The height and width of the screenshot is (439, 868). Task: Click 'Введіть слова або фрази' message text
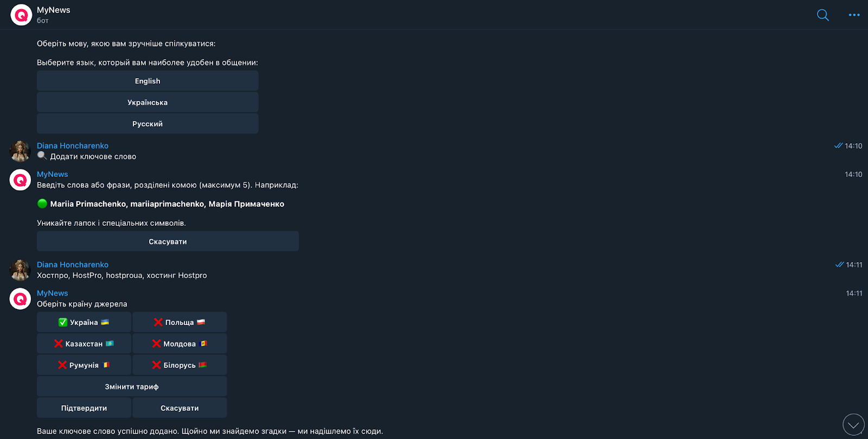pyautogui.click(x=168, y=185)
